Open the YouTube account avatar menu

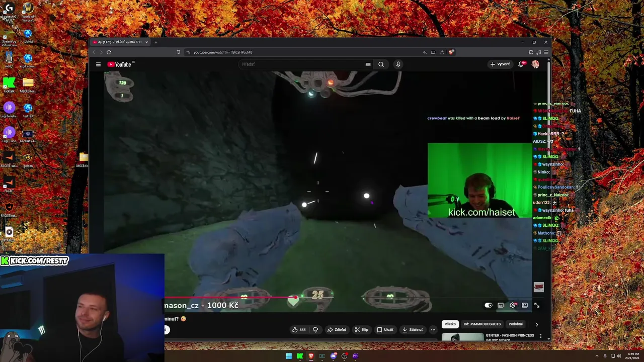[535, 64]
